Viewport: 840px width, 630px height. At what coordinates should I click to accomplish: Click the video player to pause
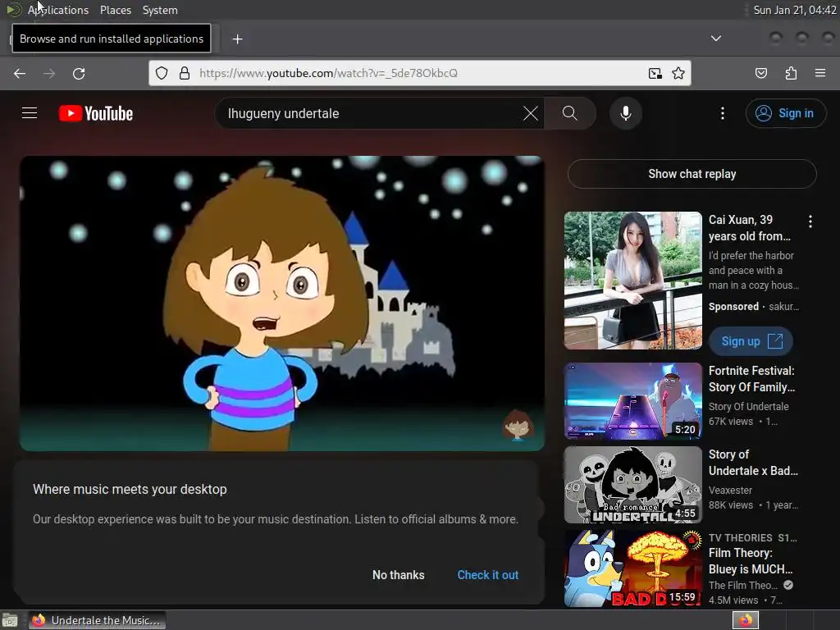tap(282, 304)
